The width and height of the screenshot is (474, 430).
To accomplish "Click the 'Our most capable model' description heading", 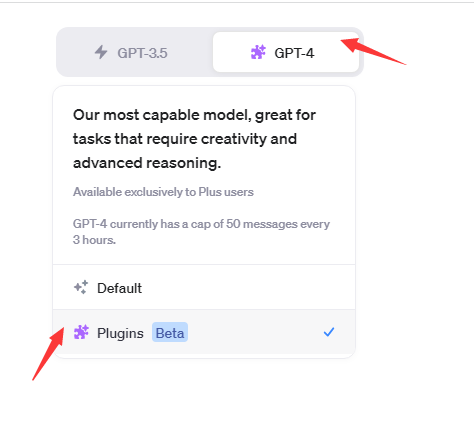I will point(194,139).
